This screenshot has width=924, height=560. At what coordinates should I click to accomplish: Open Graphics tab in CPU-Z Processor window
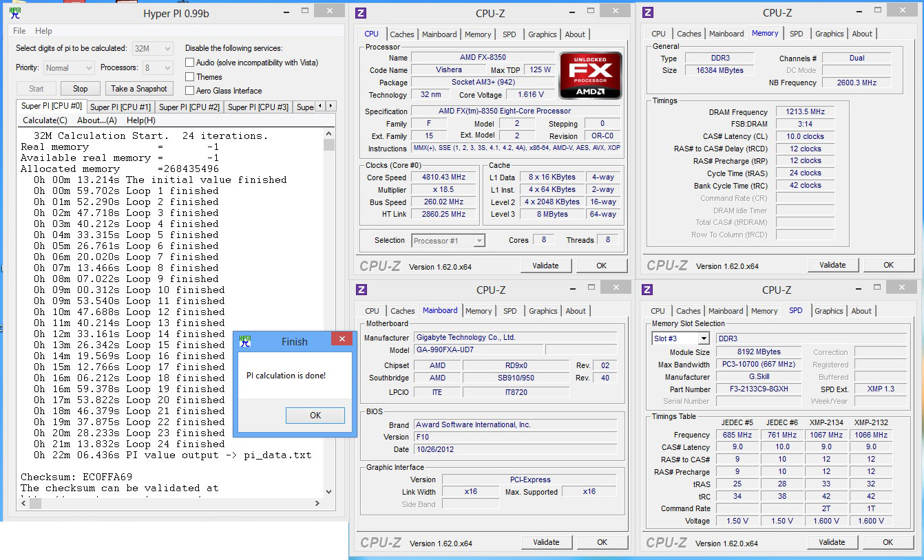[x=543, y=34]
